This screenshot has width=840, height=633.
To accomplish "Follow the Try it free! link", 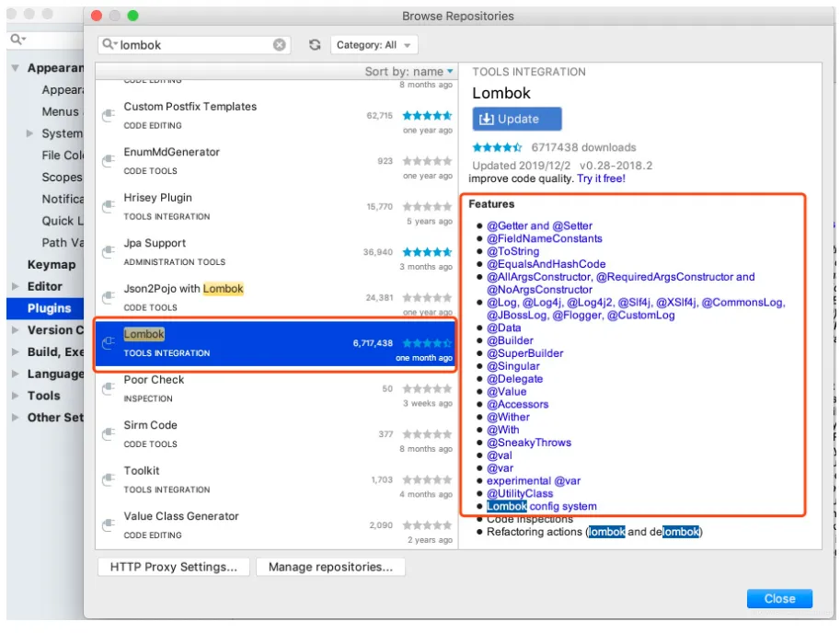I will [601, 178].
